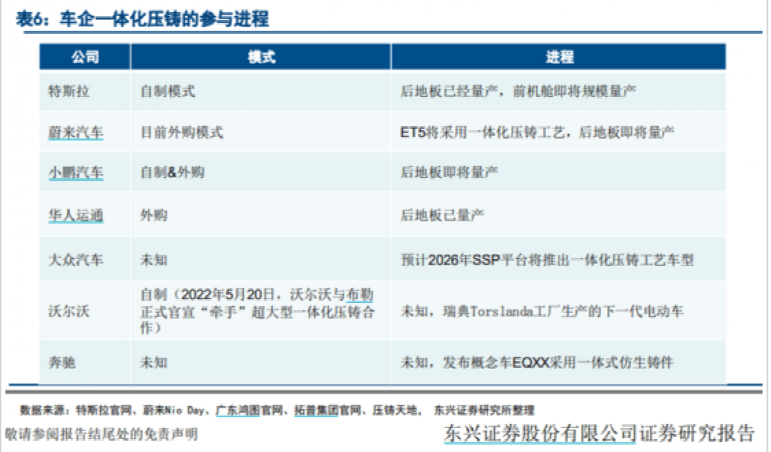Click the "大众汽车" company cell
Viewport: 771px width, 452px height.
pyautogui.click(x=76, y=260)
